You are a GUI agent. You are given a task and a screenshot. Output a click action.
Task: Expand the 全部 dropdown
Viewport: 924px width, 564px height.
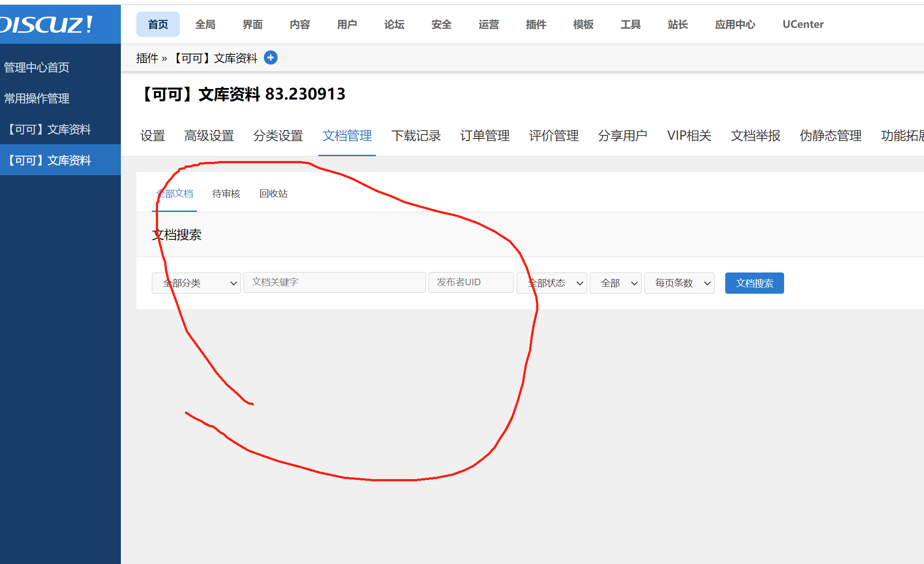pos(615,283)
